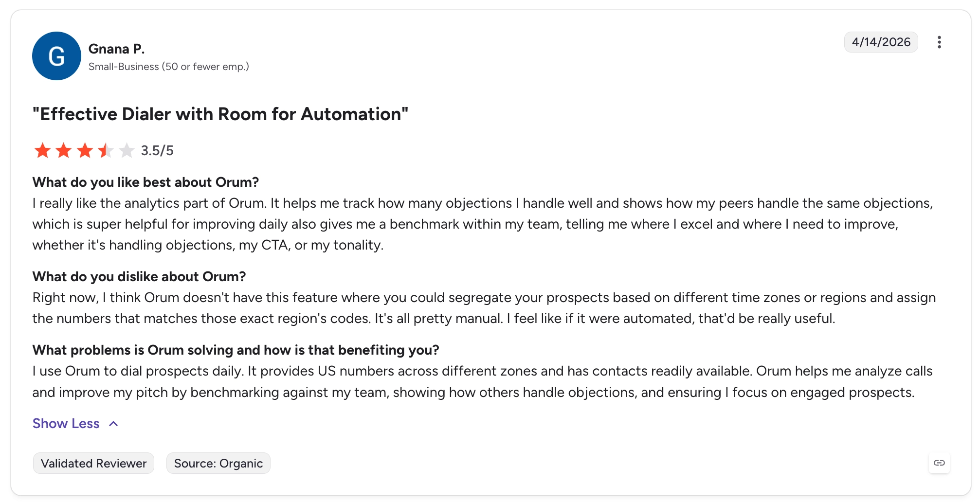Click the second red rating star
Screen dimensions: 980x503
[x=64, y=150]
